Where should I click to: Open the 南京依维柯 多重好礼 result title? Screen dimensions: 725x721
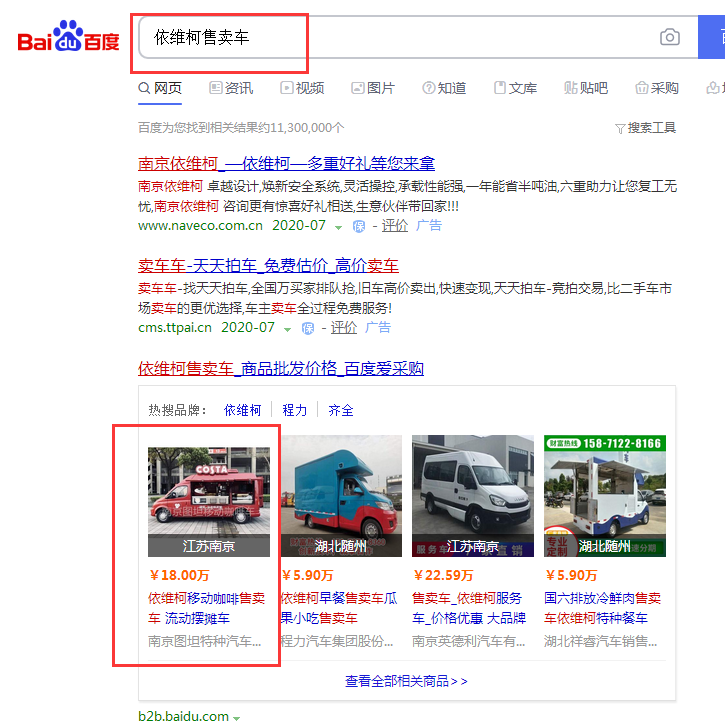[286, 163]
